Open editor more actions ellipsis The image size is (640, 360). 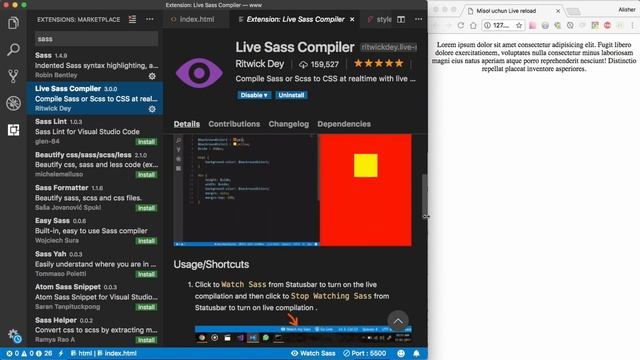tap(418, 19)
